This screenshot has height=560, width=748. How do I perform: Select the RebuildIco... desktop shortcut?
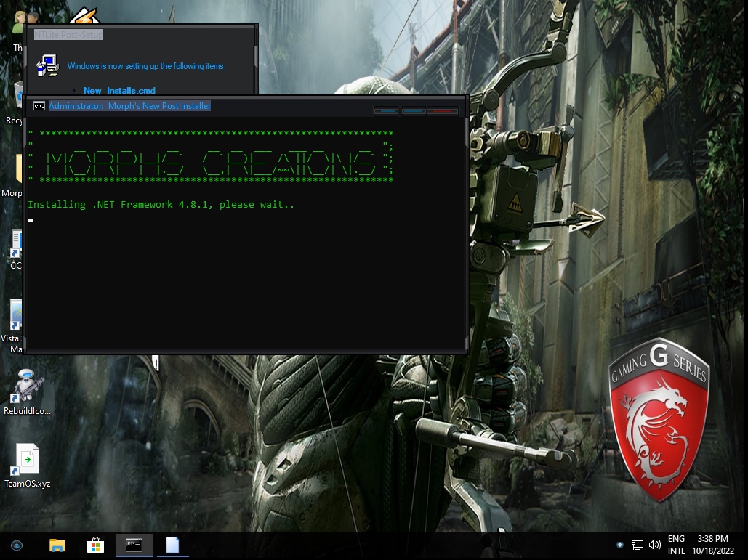point(27,391)
